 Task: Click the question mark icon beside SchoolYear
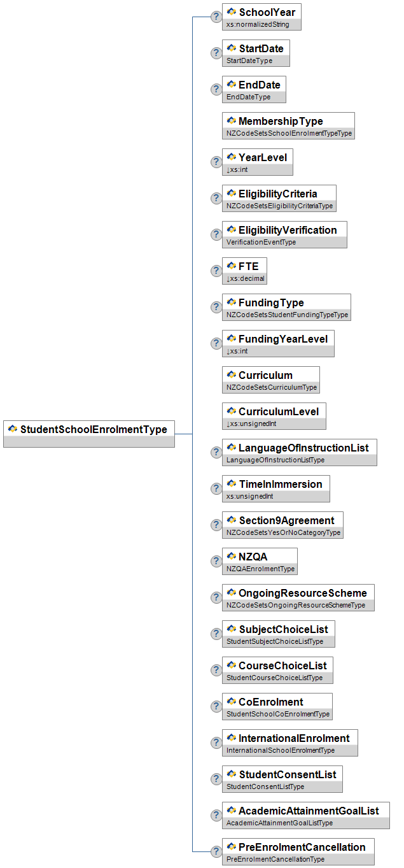click(216, 17)
